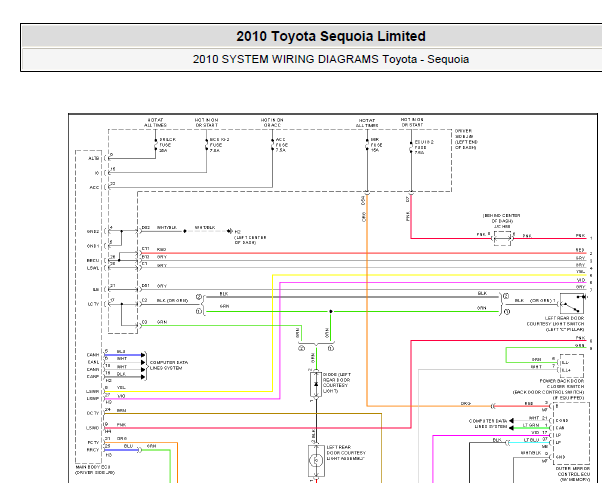602x483 pixels.
Task: Select the ground symbol near left center of dash
Action: click(230, 231)
